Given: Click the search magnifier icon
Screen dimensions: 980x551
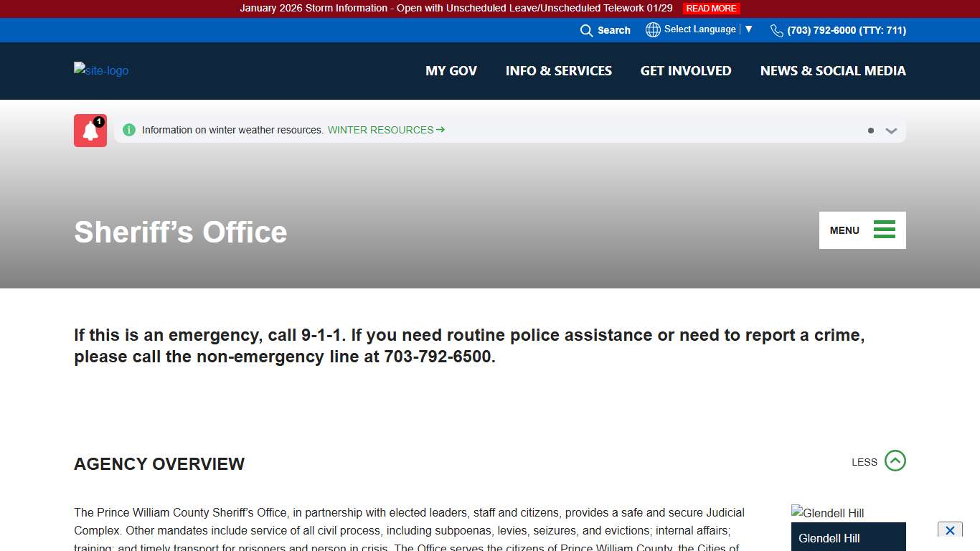Looking at the screenshot, I should (586, 30).
